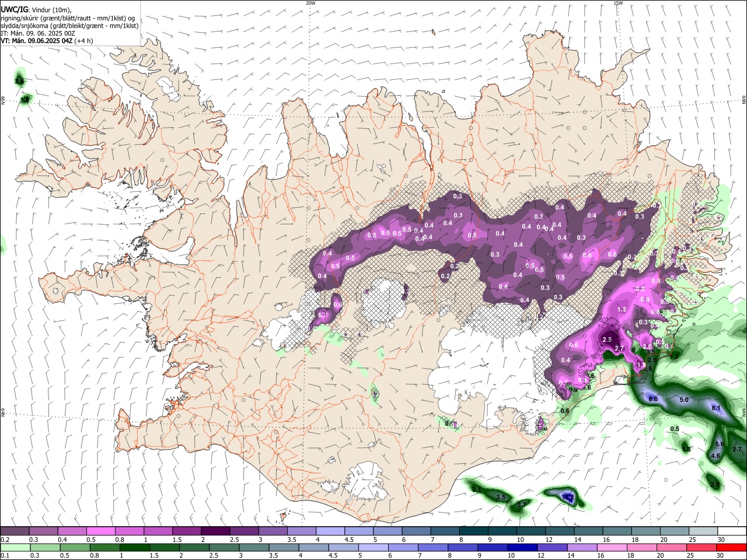747x560 pixels.
Task: Select the dark green 1 swatch in bottom legend row
Action: (x=134, y=547)
